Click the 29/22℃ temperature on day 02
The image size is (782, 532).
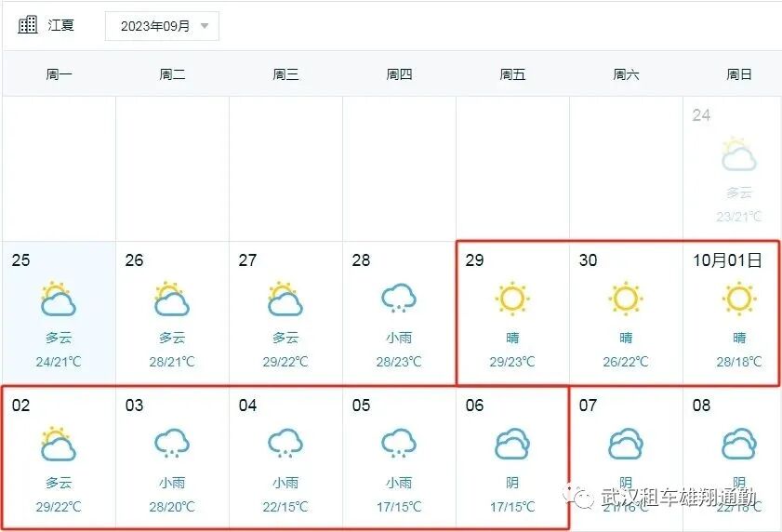click(59, 507)
